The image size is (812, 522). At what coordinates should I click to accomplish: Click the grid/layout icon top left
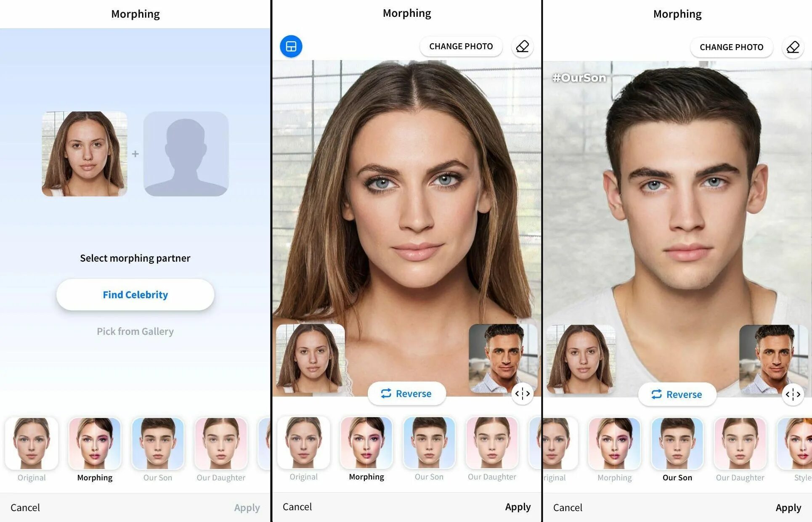291,46
